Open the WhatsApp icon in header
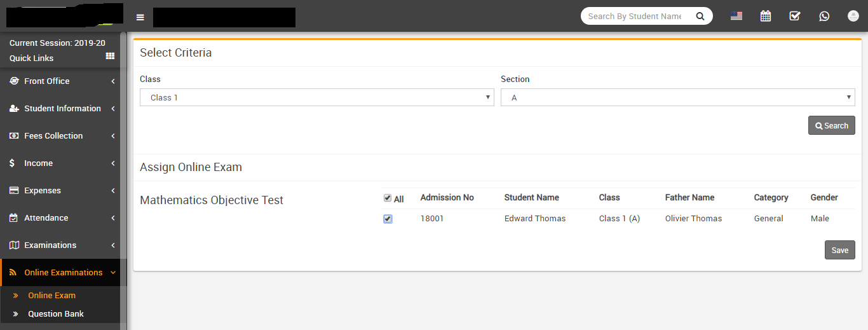Screen dimensions: 868x330 point(824,16)
